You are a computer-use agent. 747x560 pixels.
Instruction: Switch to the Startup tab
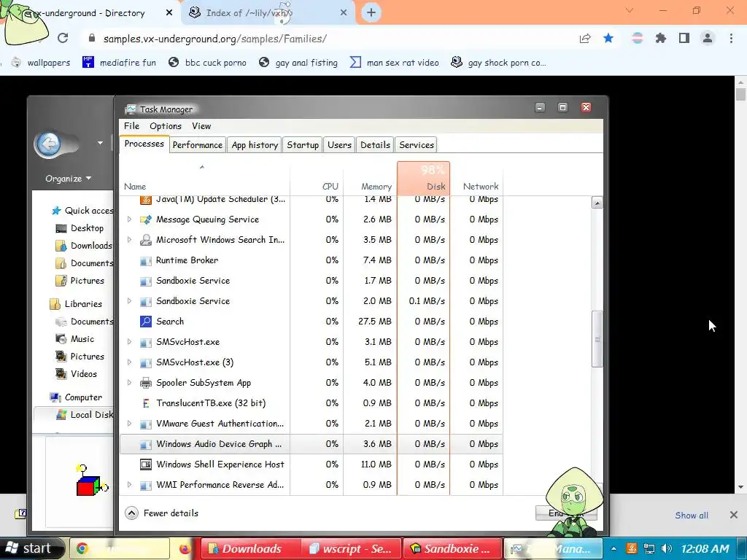coord(303,145)
